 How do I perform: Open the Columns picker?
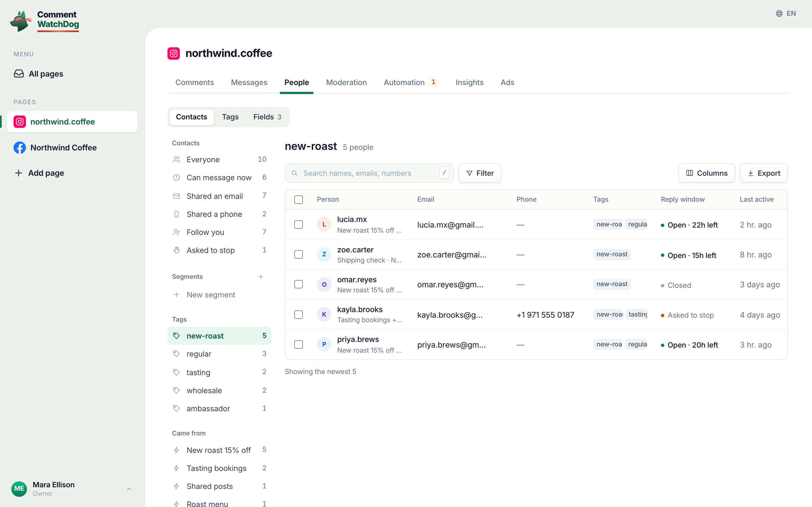707,173
